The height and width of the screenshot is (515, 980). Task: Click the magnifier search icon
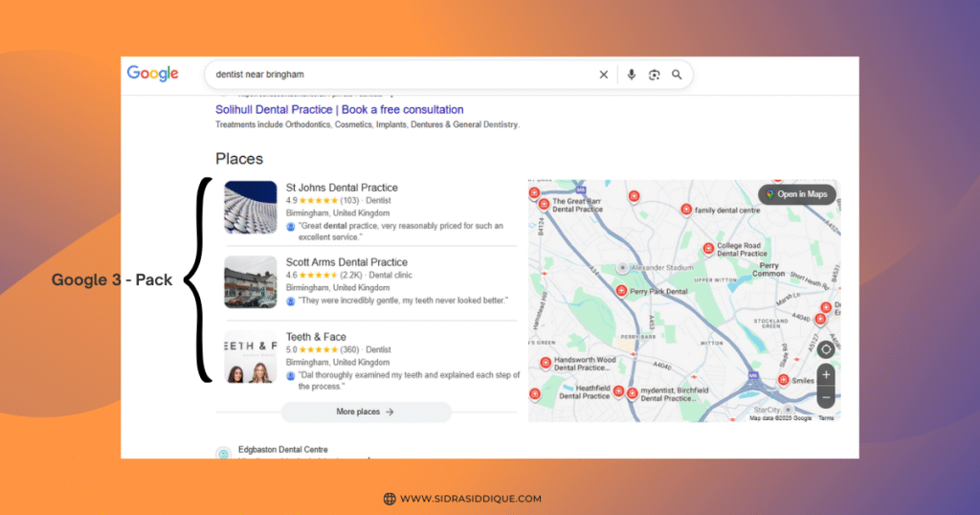(677, 75)
